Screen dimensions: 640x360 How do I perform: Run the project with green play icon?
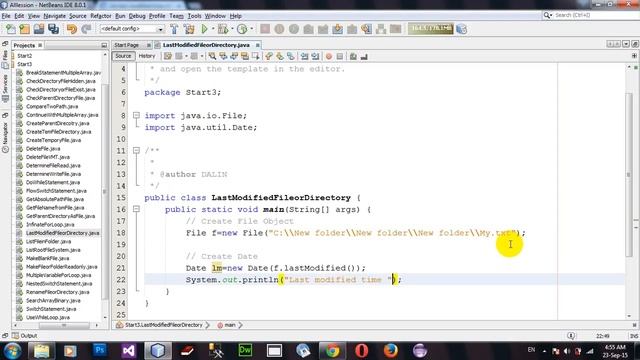point(204,29)
